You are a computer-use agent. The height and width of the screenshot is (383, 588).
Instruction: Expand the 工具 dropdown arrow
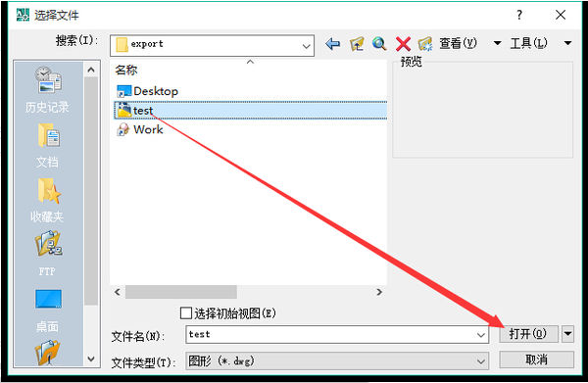click(567, 43)
